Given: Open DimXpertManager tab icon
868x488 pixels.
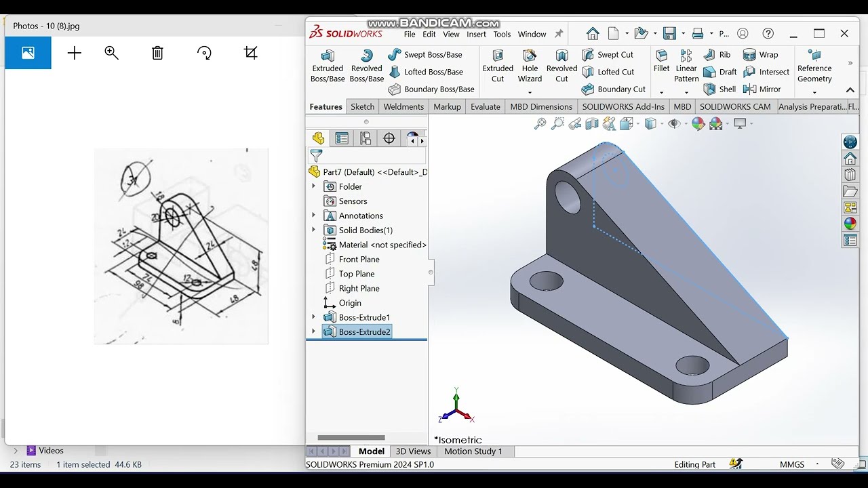Looking at the screenshot, I should pyautogui.click(x=389, y=138).
